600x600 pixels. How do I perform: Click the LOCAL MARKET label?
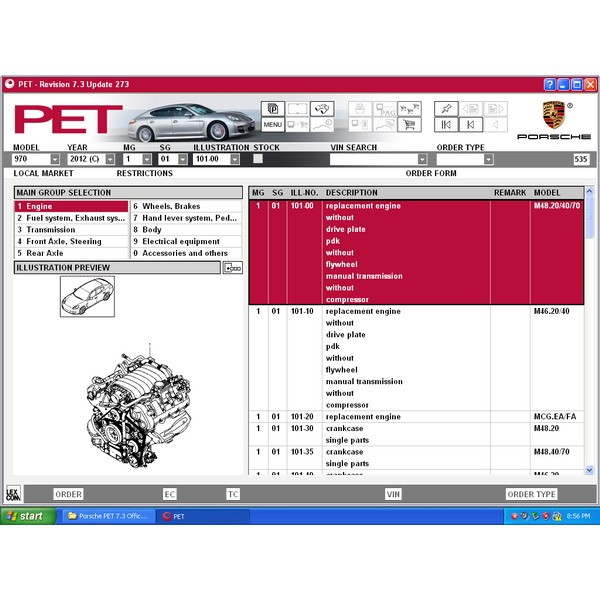[x=43, y=173]
